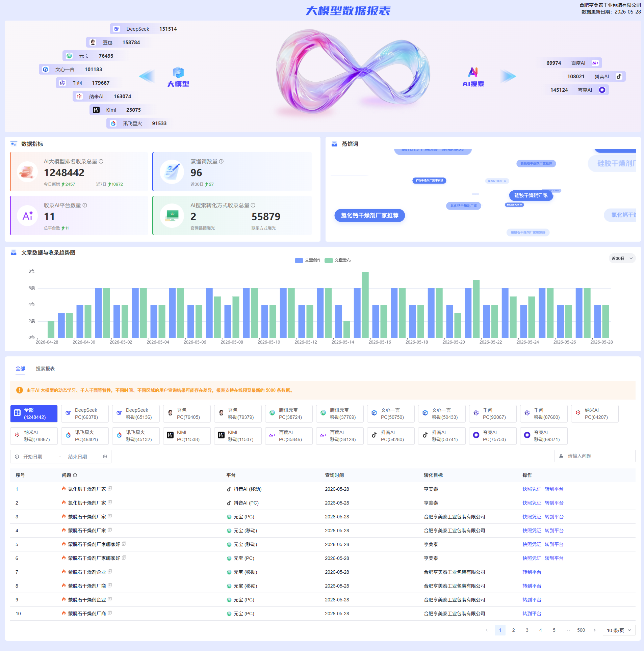Show info tooltip for AI搜索转化方式收录总量
This screenshot has width=644, height=651.
coord(253,206)
